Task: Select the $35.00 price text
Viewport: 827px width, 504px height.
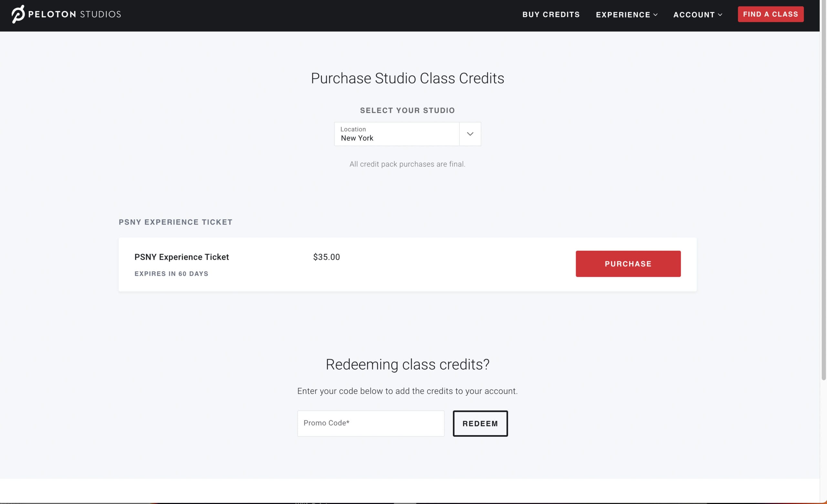Action: coord(326,257)
